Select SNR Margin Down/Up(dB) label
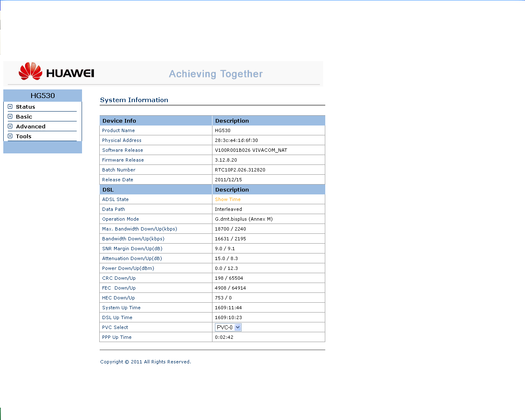Screen dimensions: 525x420 [132, 249]
